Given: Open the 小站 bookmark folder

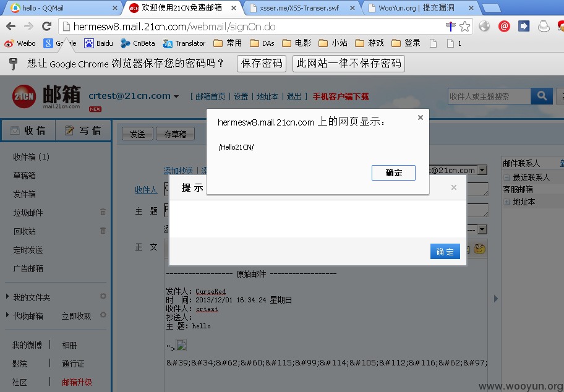Looking at the screenshot, I should 333,43.
